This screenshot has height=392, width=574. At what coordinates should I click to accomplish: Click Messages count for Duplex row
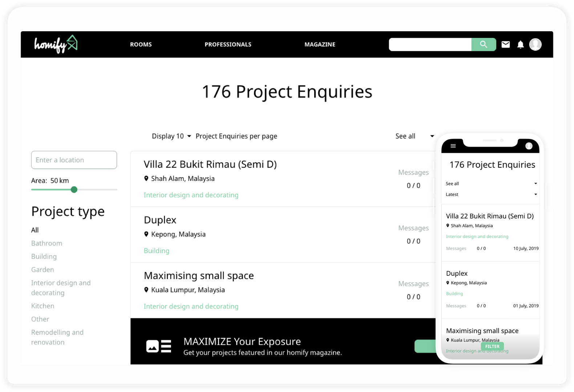coord(413,241)
